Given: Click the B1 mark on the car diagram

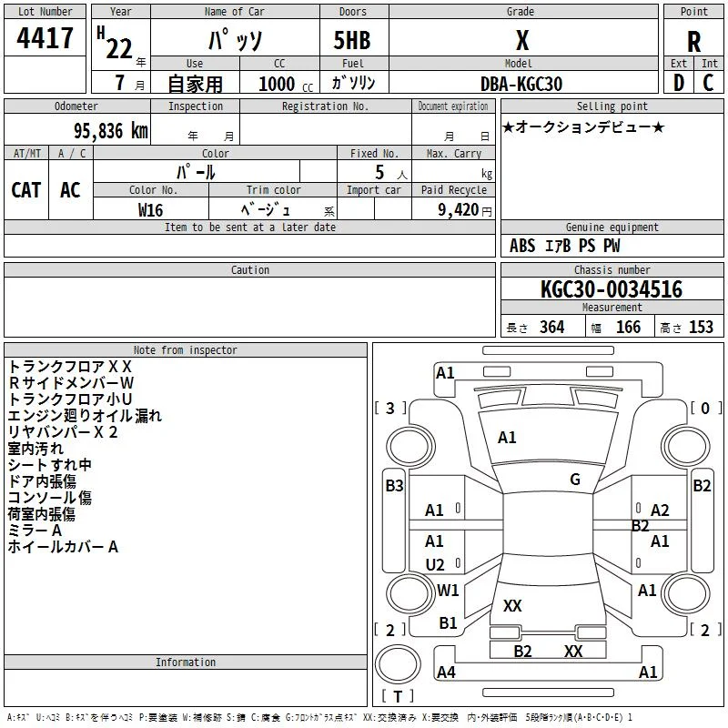Looking at the screenshot, I should [x=448, y=623].
